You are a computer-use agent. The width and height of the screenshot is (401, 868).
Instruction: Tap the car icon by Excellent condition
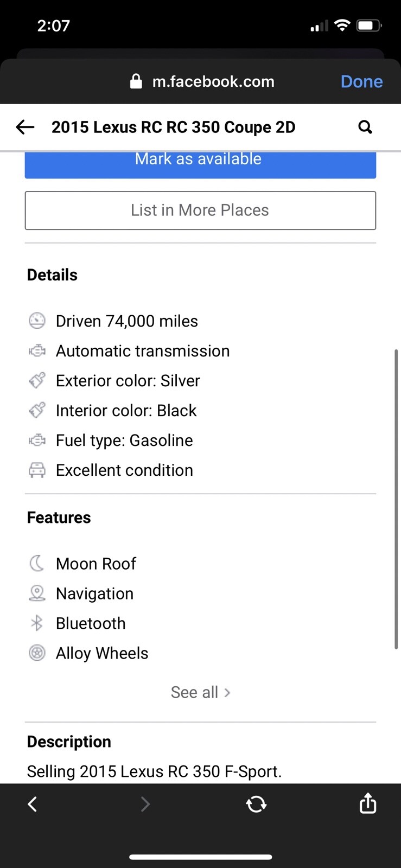click(37, 470)
